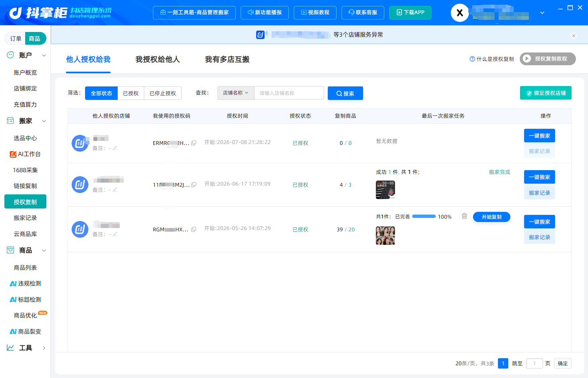Click the 开始复制 button
This screenshot has width=588, height=378.
click(x=492, y=217)
